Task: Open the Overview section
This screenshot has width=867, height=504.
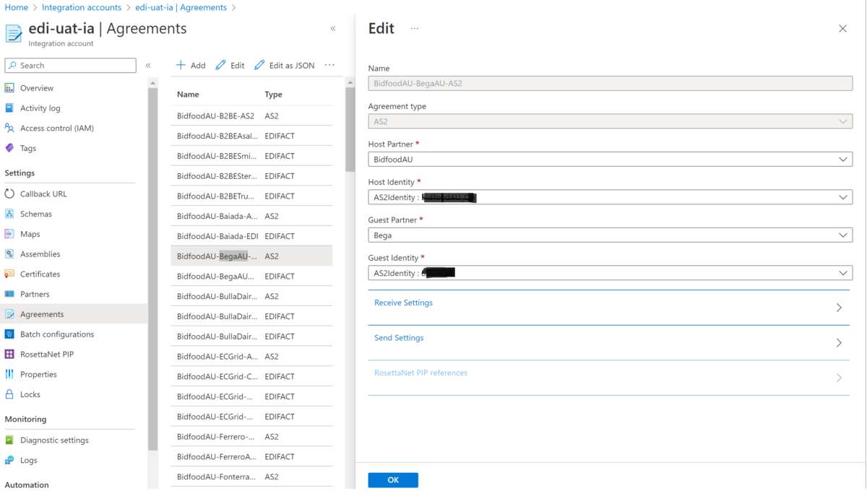Action: pos(36,87)
